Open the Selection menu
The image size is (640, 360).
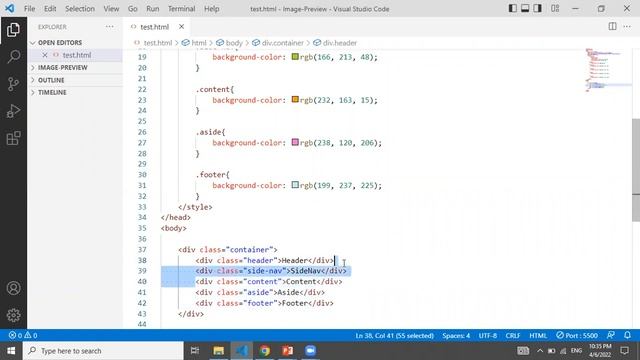(x=80, y=9)
